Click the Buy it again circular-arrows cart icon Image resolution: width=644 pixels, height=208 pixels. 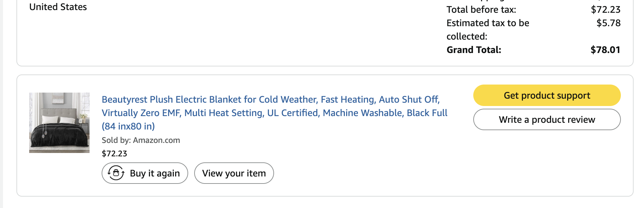[116, 173]
